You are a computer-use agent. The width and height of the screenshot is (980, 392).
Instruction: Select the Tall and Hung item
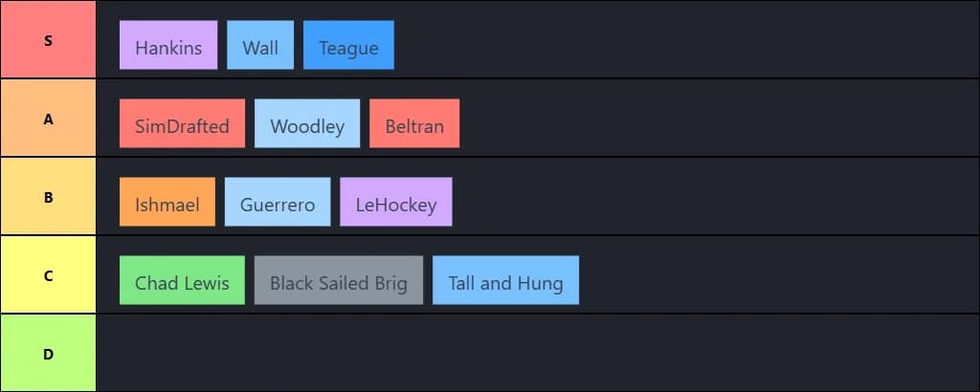(505, 280)
